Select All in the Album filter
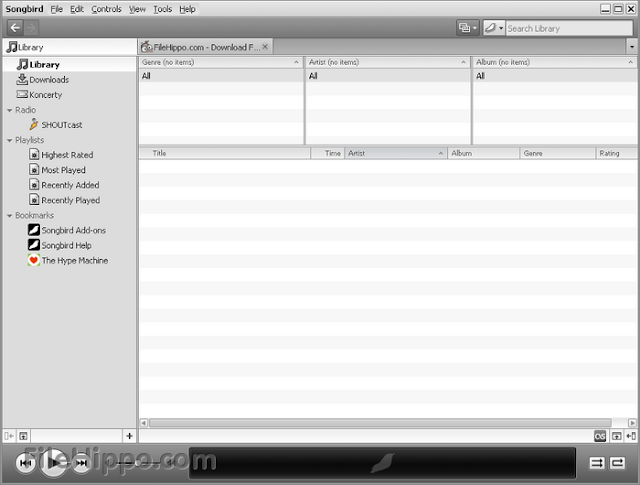 pyautogui.click(x=555, y=76)
